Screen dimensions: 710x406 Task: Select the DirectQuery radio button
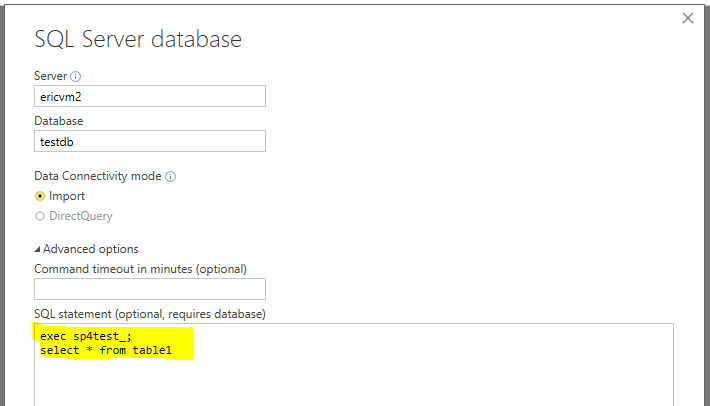pyautogui.click(x=40, y=216)
